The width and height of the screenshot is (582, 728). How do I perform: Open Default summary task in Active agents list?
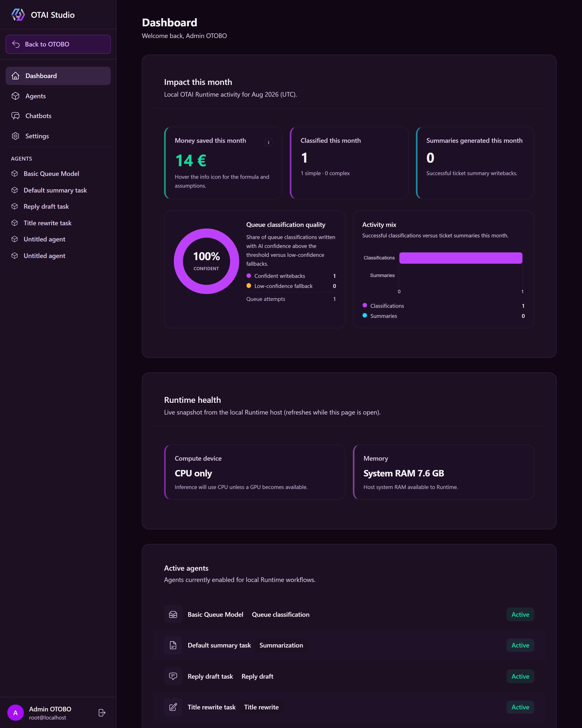tap(219, 645)
